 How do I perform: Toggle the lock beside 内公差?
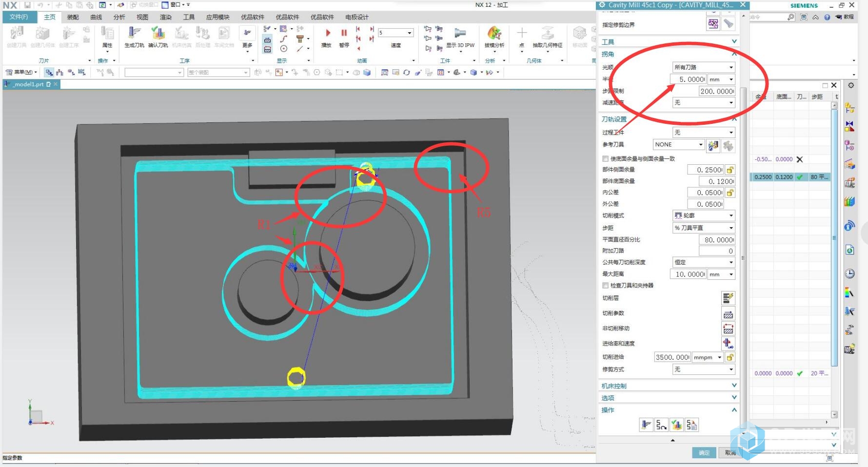click(730, 193)
